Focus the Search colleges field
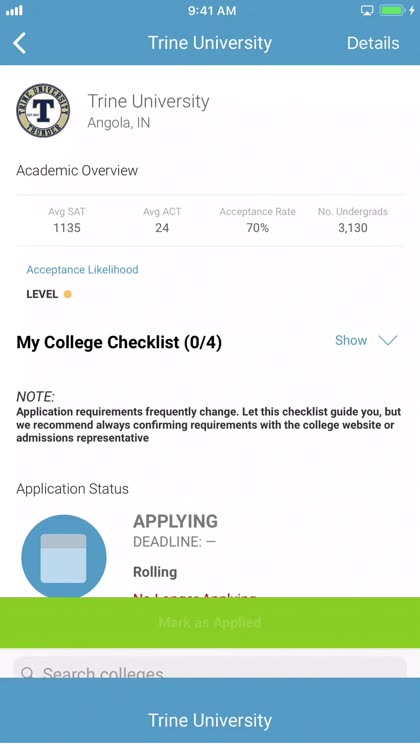420x750 pixels. click(210, 668)
